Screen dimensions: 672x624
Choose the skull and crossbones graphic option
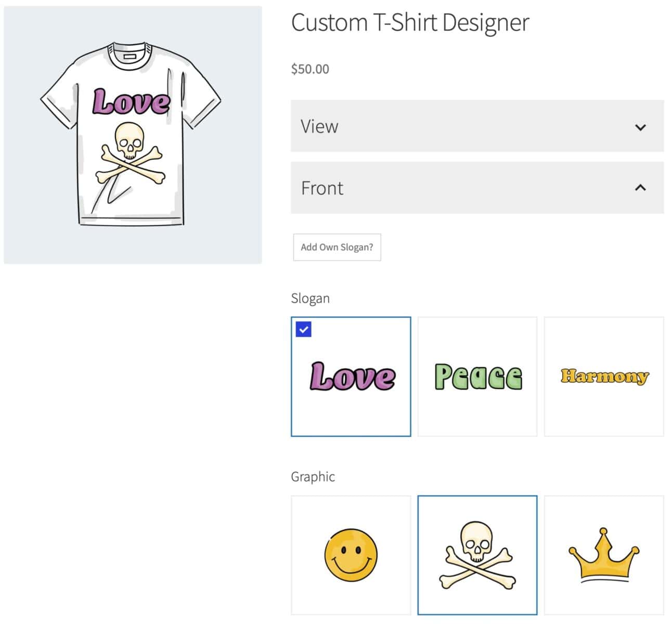coord(477,555)
